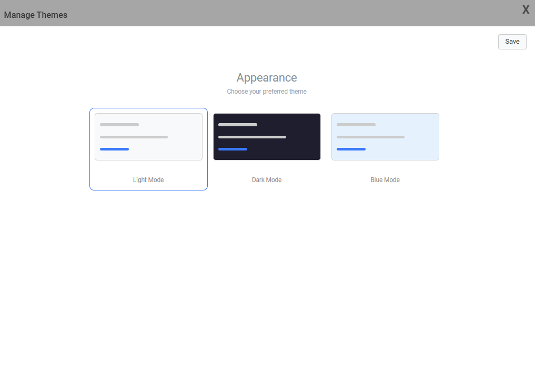Click the Save button
Screen dimensions: 535x392
(512, 42)
